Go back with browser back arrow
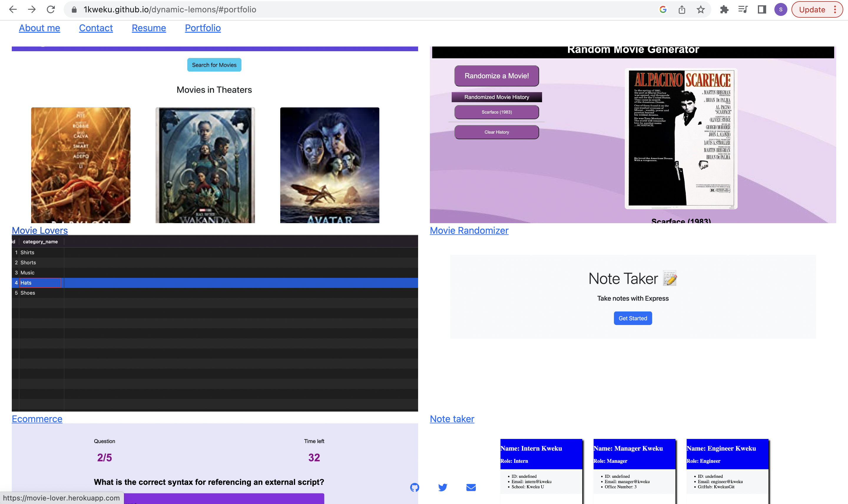The height and width of the screenshot is (504, 848). 13,9
